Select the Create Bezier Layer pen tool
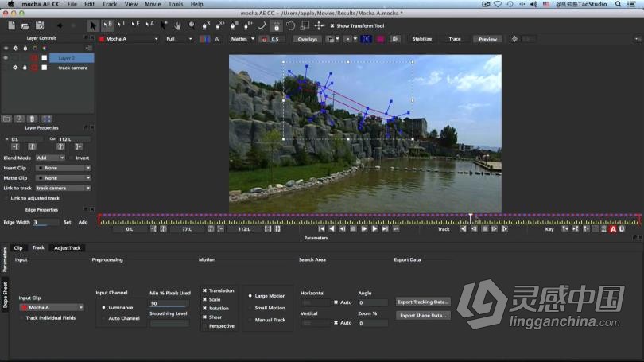Viewport: 644px width, 362px height. tap(234, 26)
